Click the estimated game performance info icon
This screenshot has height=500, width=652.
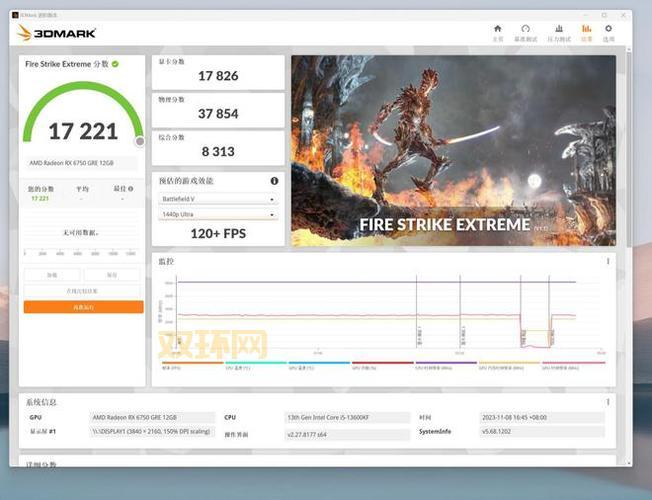274,181
